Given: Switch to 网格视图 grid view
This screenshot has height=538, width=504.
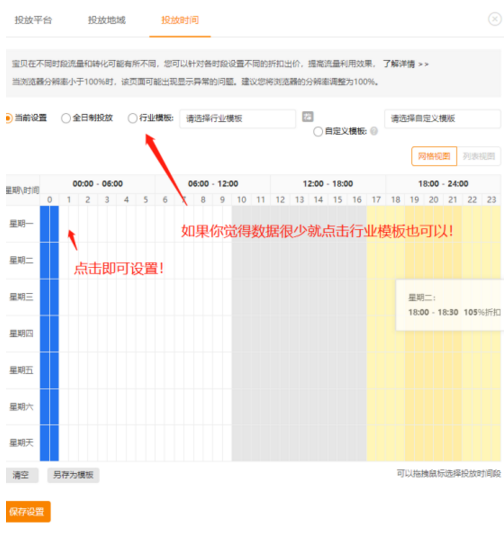Looking at the screenshot, I should pos(434,156).
